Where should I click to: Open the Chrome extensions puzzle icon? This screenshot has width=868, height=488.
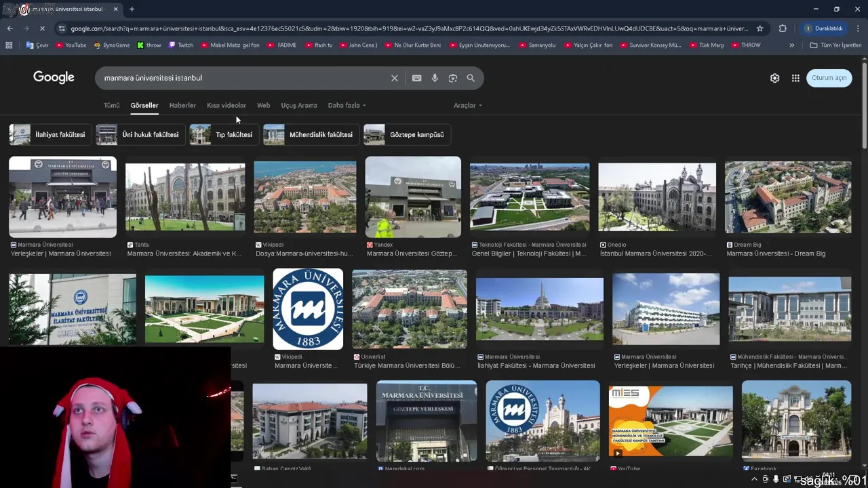[783, 28]
